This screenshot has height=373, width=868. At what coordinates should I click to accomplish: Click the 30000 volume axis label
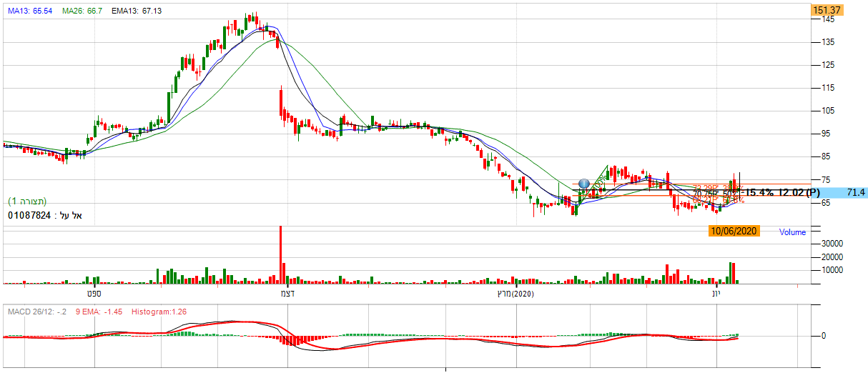tap(832, 244)
